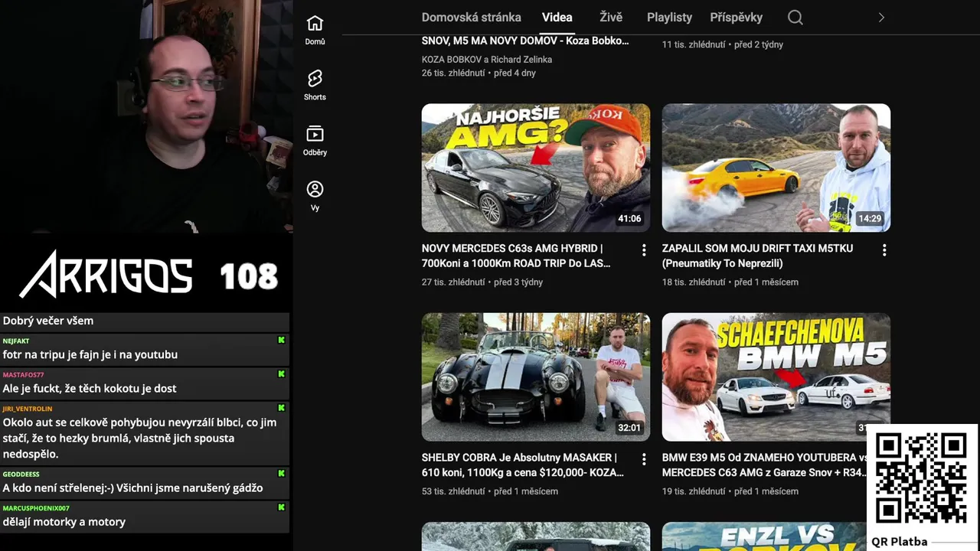Image resolution: width=980 pixels, height=551 pixels.
Task: Open KOZA BOBKOV a Richard Zelinka channel link
Action: [487, 60]
